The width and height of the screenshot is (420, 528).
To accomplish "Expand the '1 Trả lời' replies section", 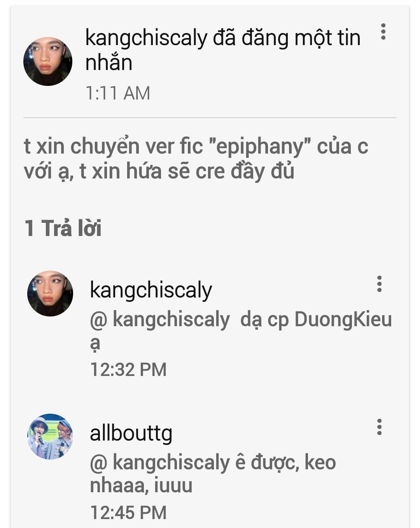I will pyautogui.click(x=63, y=228).
